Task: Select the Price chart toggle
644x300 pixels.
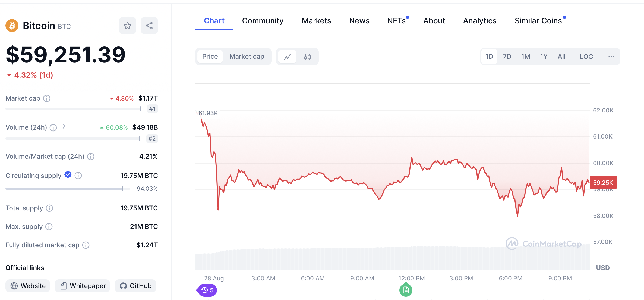Action: click(210, 57)
